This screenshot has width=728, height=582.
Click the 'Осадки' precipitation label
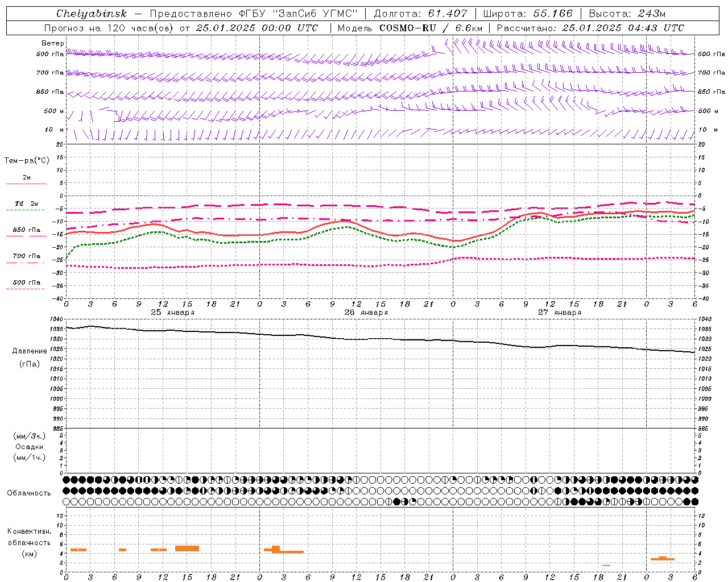[x=30, y=447]
